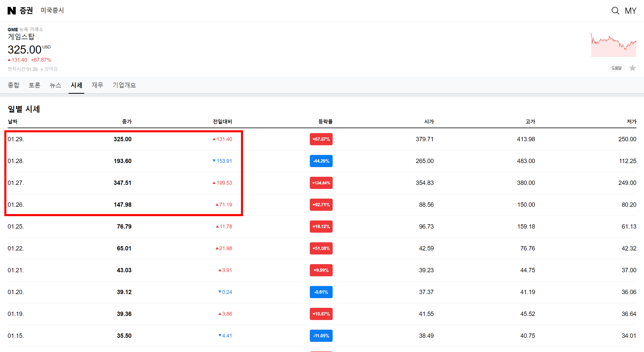644x352 pixels.
Task: Select the 01.27. date cell
Action: (x=16, y=183)
